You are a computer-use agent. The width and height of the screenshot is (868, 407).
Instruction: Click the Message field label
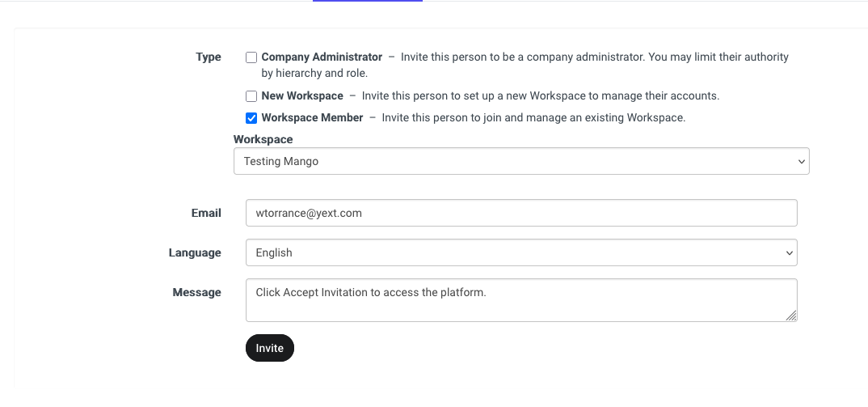pos(196,292)
